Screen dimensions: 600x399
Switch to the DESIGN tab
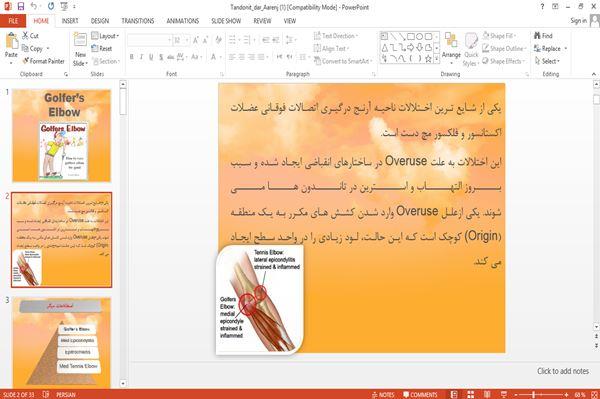click(100, 21)
